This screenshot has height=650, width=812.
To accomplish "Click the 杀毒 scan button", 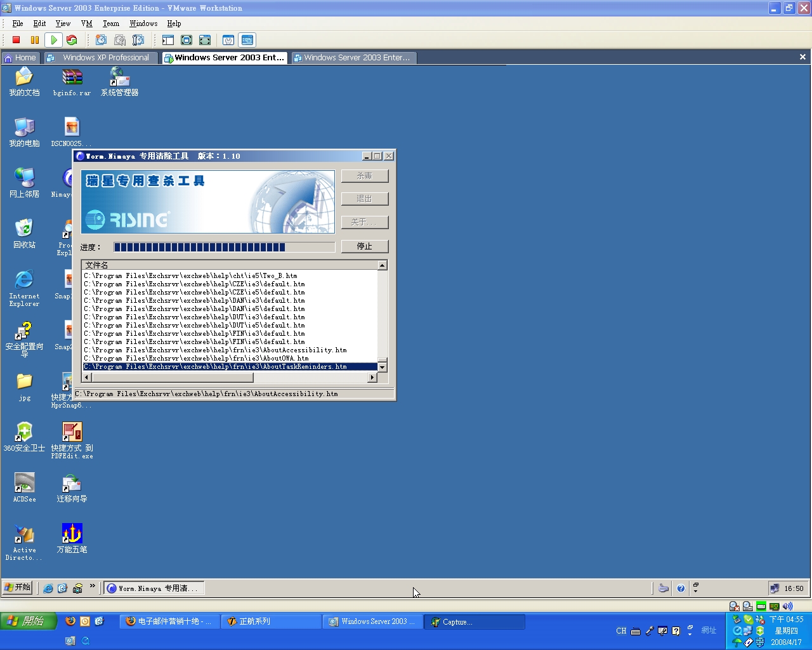I will click(364, 176).
